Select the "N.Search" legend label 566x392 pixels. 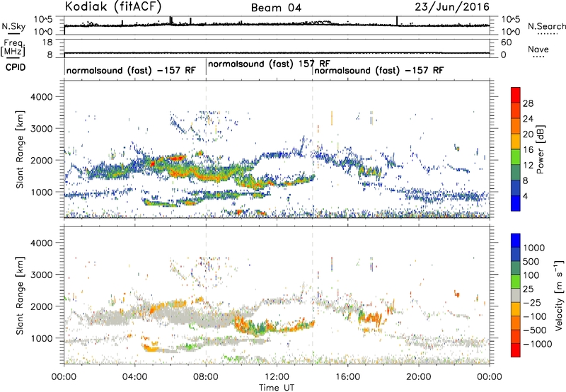(x=546, y=26)
